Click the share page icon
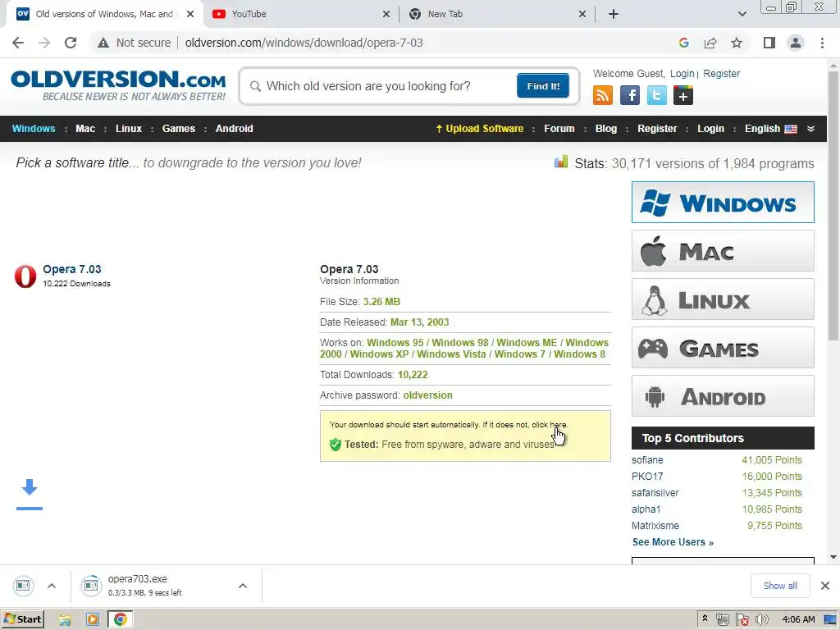The height and width of the screenshot is (630, 840). click(x=710, y=43)
